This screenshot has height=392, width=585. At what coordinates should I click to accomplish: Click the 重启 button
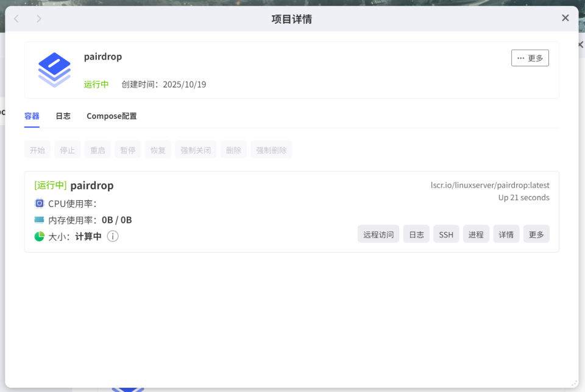(97, 150)
